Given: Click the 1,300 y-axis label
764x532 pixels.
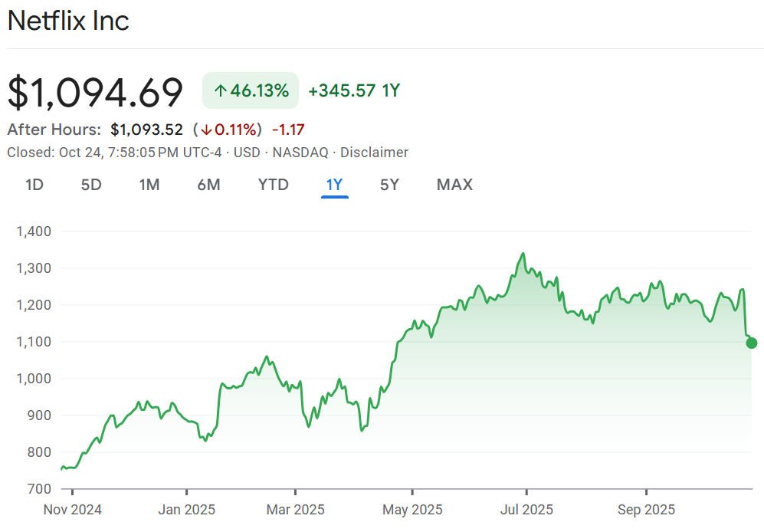Looking at the screenshot, I should tap(34, 268).
